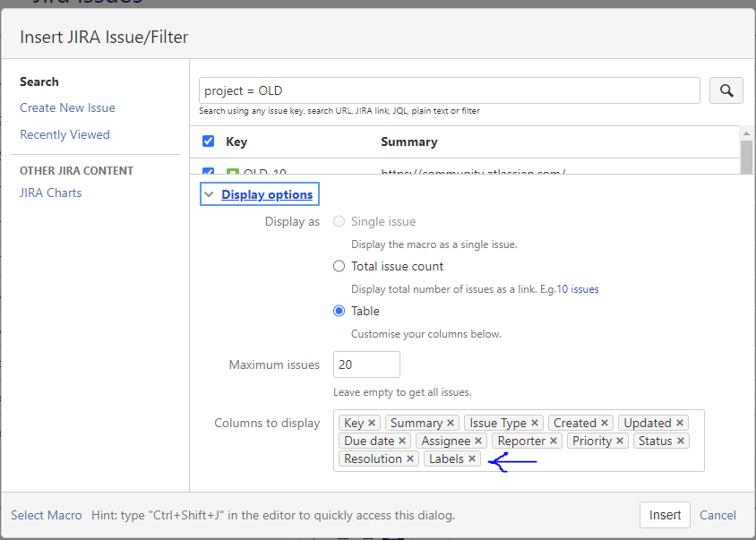Viewport: 756px width, 540px height.
Task: Remove the Created column tag
Action: pos(604,423)
